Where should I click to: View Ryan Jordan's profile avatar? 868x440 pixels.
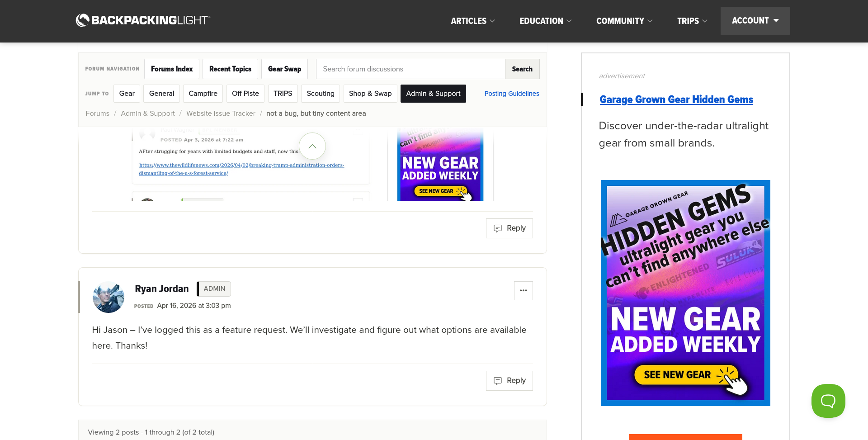(x=108, y=297)
